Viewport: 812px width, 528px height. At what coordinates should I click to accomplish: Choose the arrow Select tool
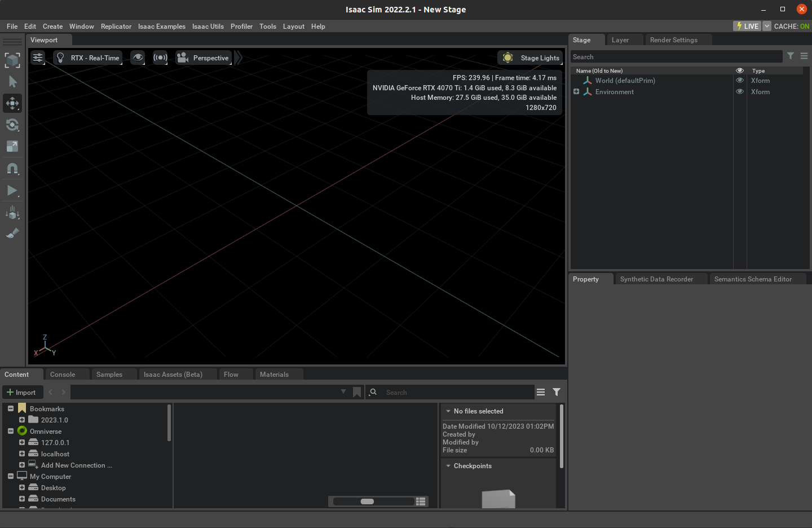pyautogui.click(x=12, y=82)
